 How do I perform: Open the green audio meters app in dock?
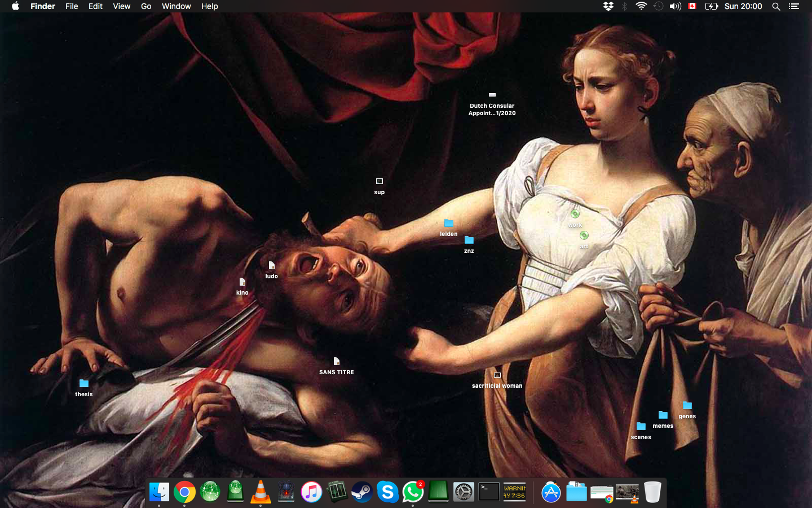tap(337, 492)
